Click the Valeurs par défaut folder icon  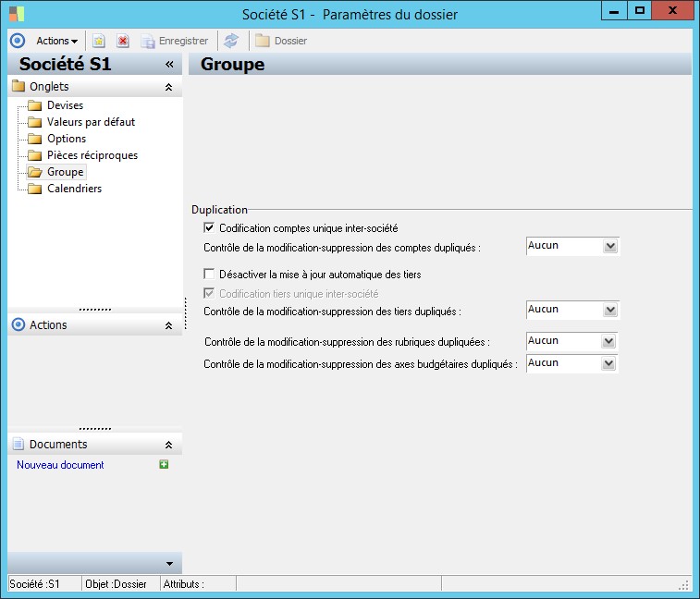[34, 122]
